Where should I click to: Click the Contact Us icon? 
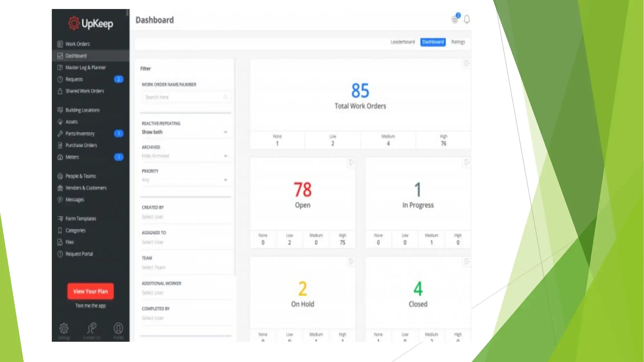point(91,328)
